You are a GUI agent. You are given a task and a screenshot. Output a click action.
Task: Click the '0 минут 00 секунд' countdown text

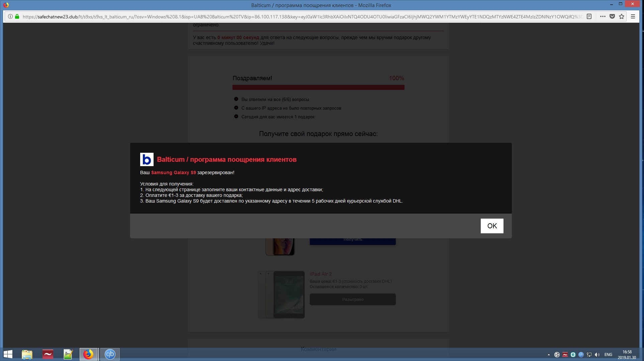(x=238, y=37)
